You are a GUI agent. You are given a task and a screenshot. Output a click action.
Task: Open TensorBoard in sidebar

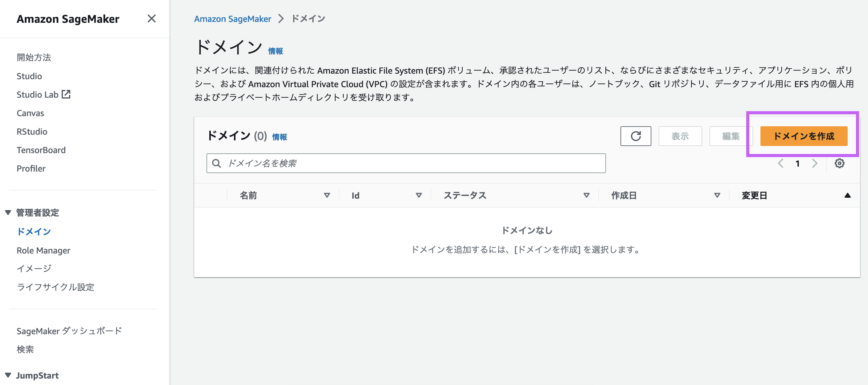point(41,150)
